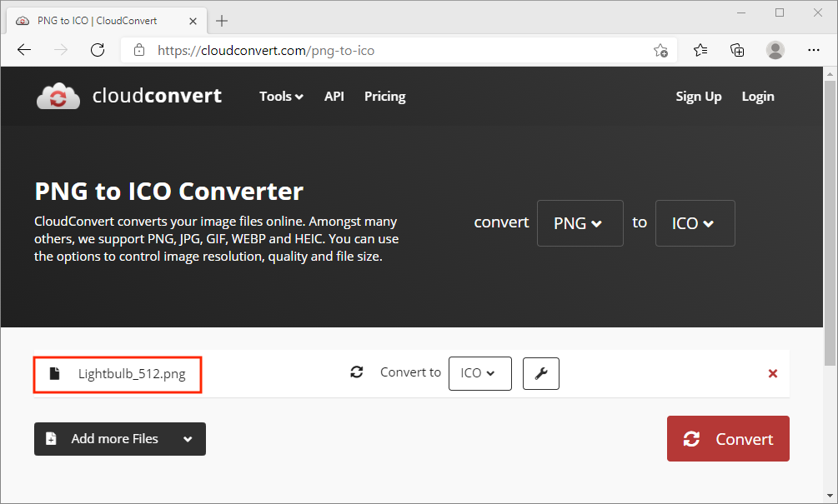Open the ICO target format dropdown in header
Image resolution: width=838 pixels, height=504 pixels.
(x=695, y=223)
